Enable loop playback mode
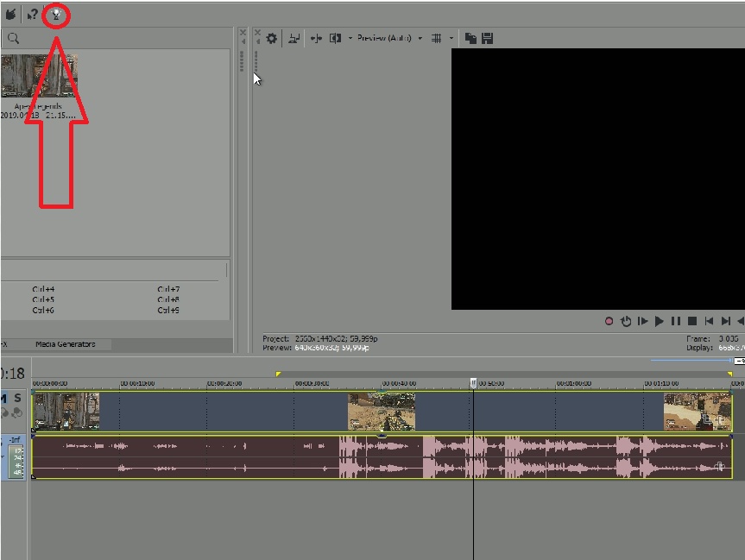 pyautogui.click(x=626, y=321)
